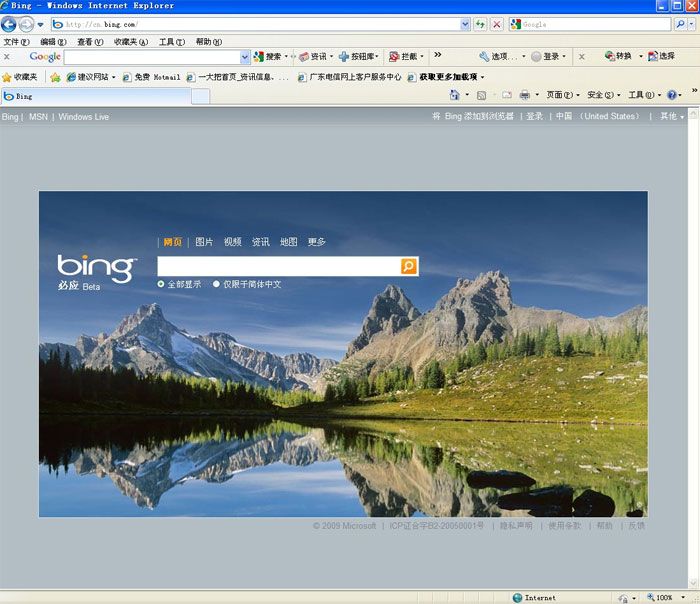
Task: Open 免费 Hotmail favorites link
Action: click(152, 77)
